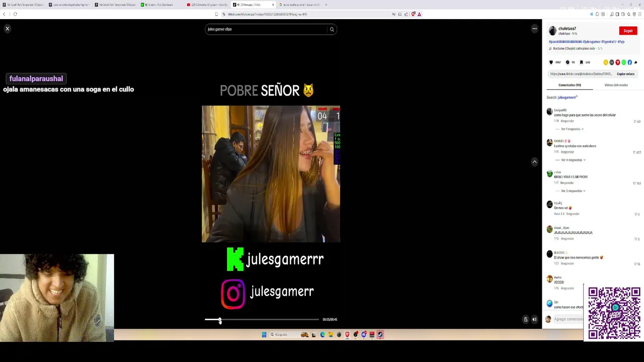Switch to the Kick Dashboard browser tab
The image size is (644, 362).
coord(160,5)
